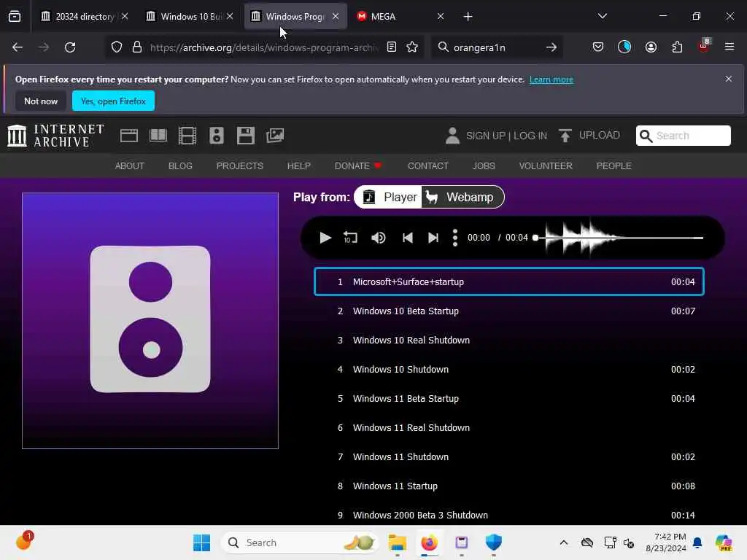The image size is (747, 560).
Task: Open the PROJECTS menu item
Action: coord(239,166)
